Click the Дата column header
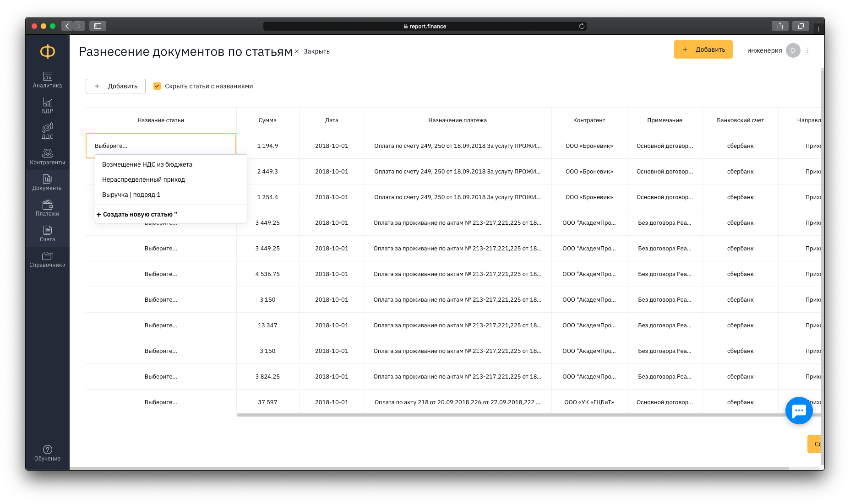 click(x=332, y=120)
